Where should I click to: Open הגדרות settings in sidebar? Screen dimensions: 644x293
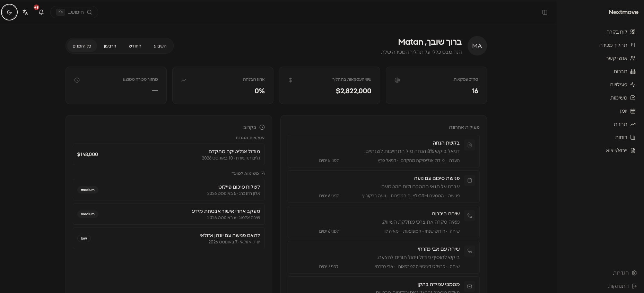tap(625, 273)
